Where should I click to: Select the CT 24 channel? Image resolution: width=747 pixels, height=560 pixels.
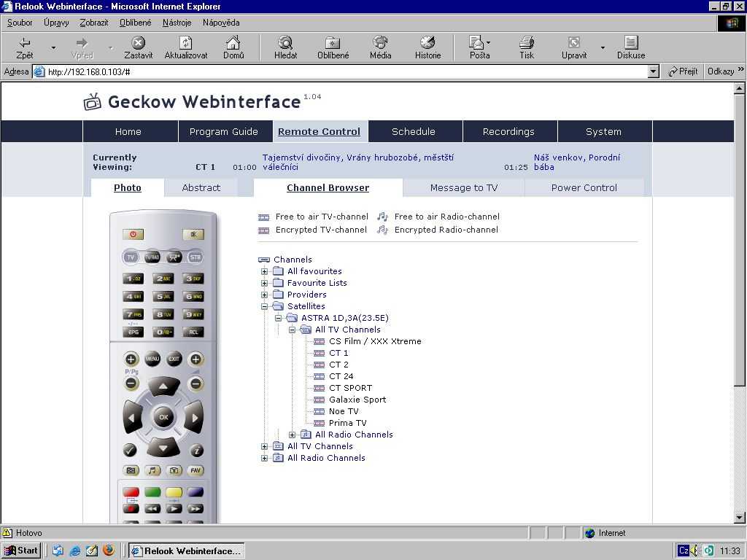coord(341,376)
